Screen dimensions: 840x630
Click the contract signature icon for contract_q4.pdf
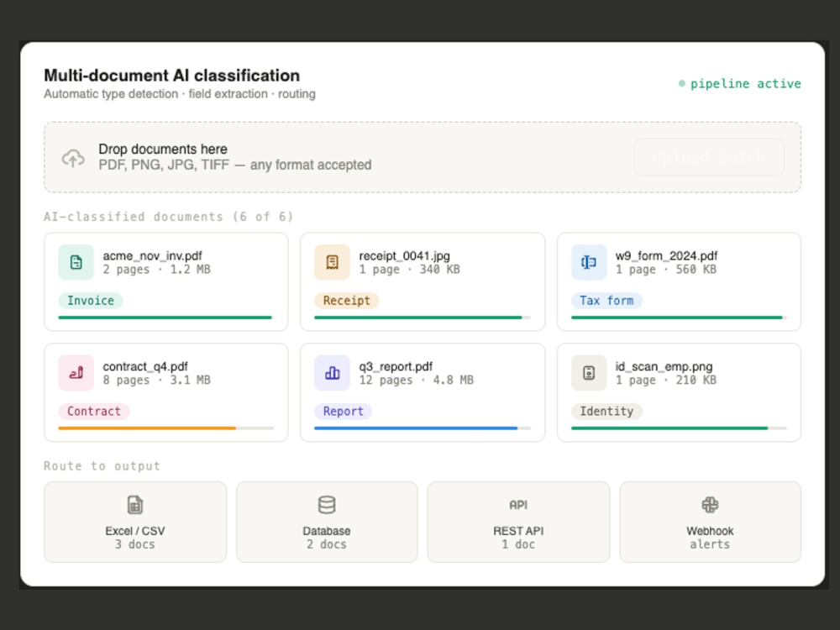pos(76,373)
